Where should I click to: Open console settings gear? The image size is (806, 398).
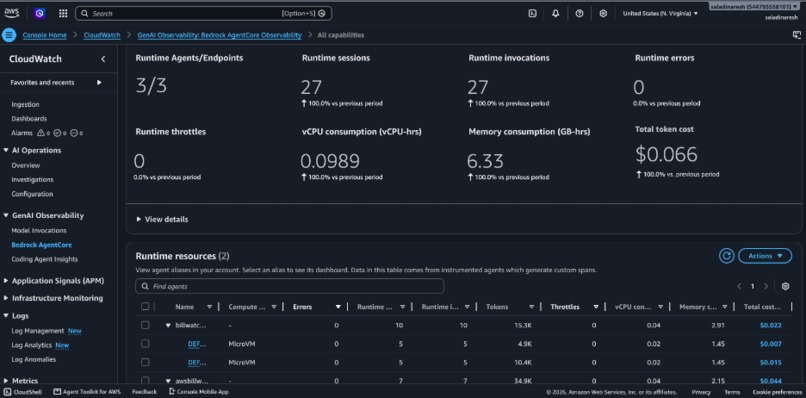(x=603, y=13)
